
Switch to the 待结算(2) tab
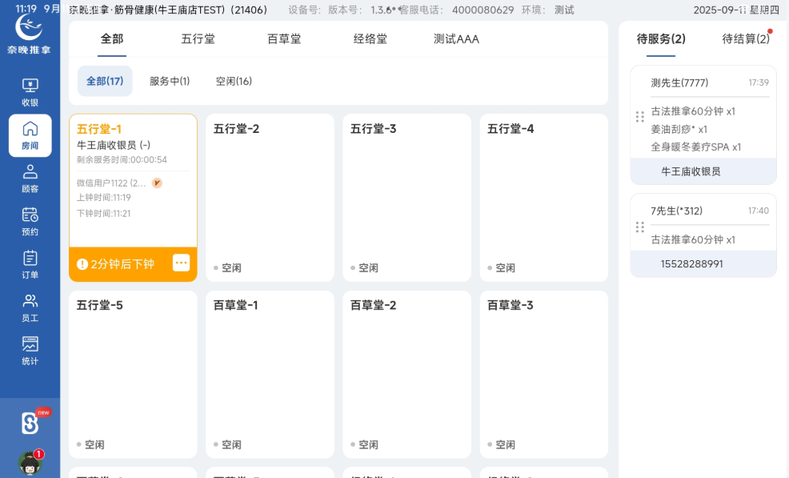pyautogui.click(x=745, y=39)
